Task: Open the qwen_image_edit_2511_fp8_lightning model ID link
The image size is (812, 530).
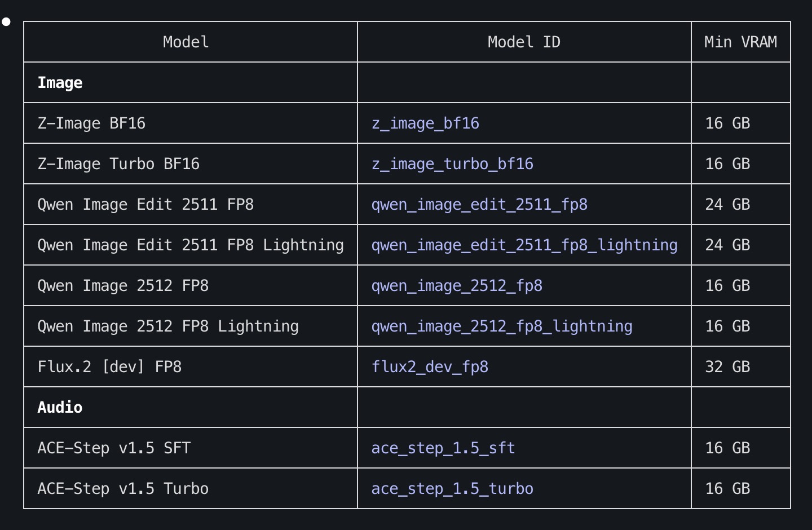Action: [524, 245]
